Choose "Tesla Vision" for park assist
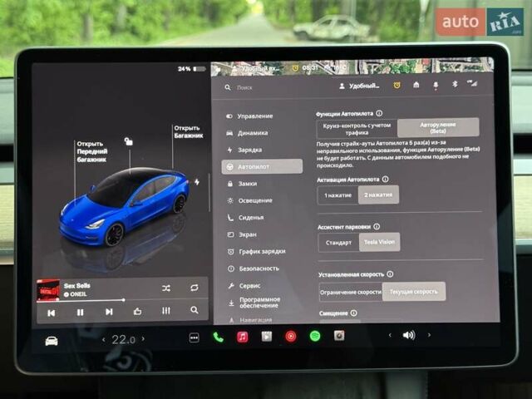 point(379,242)
